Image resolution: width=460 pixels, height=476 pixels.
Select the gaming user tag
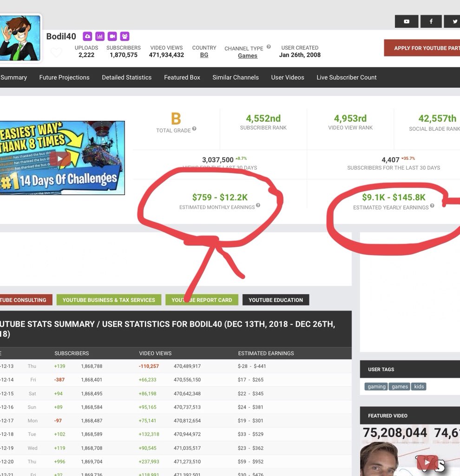[376, 386]
